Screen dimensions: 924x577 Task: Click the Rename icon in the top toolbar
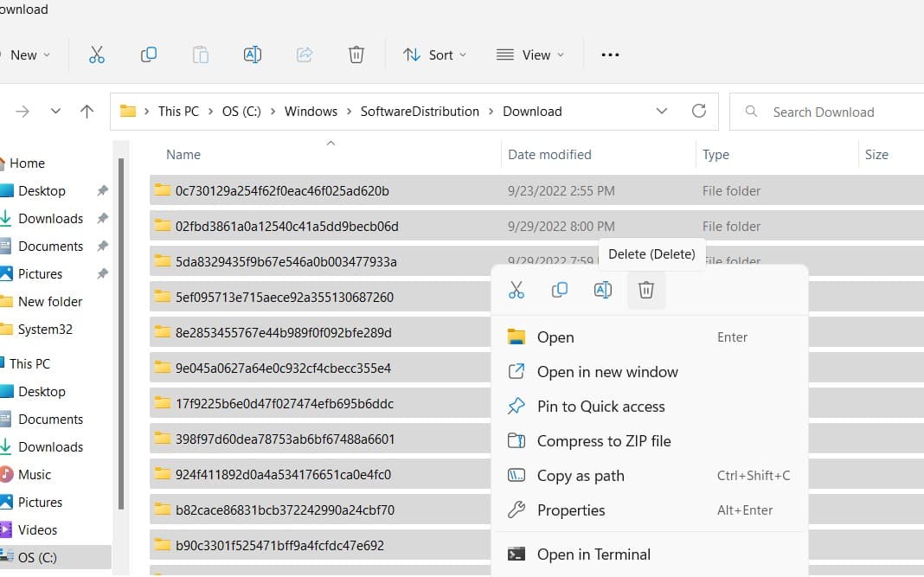[x=252, y=54]
